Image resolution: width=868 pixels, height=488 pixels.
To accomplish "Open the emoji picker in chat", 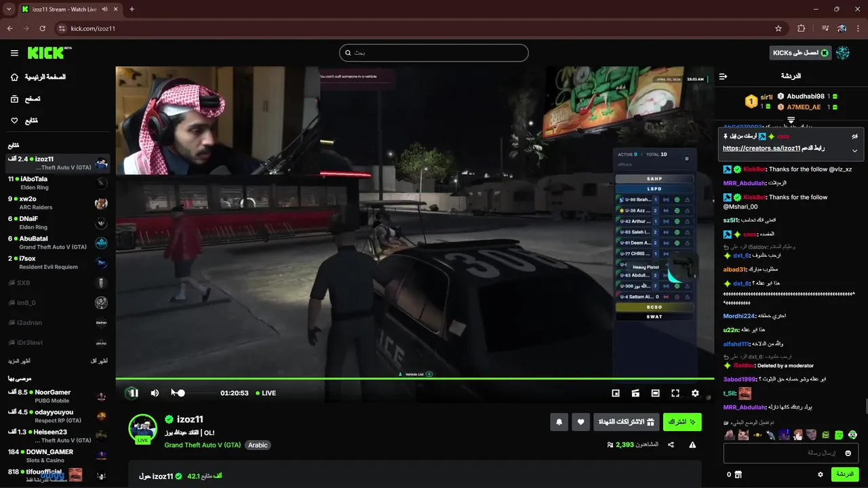I will pyautogui.click(x=848, y=453).
